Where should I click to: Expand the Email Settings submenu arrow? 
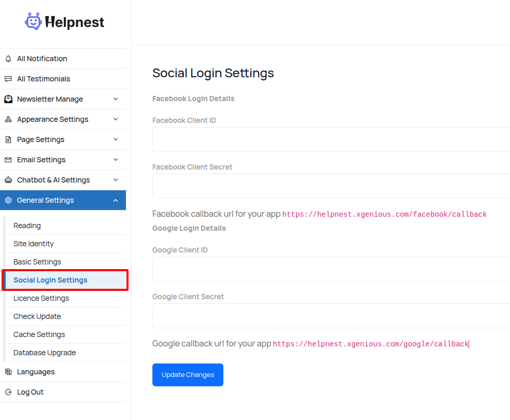(x=116, y=160)
